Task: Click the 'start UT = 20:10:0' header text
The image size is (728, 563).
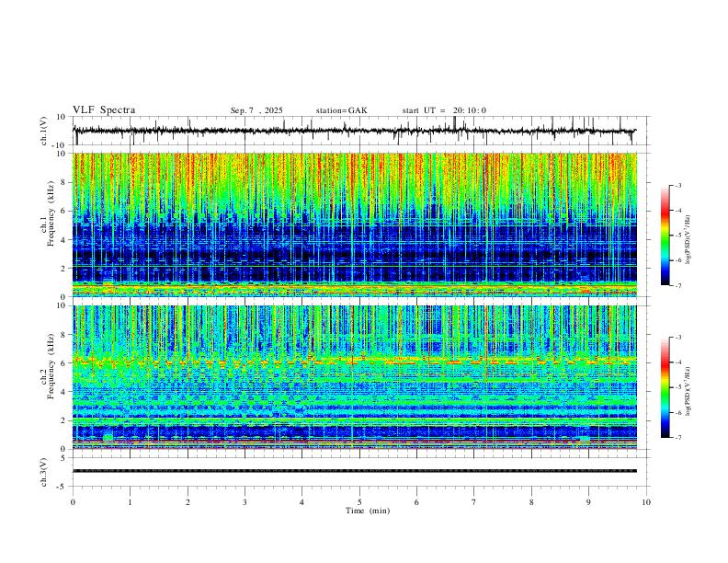Action: pyautogui.click(x=444, y=110)
